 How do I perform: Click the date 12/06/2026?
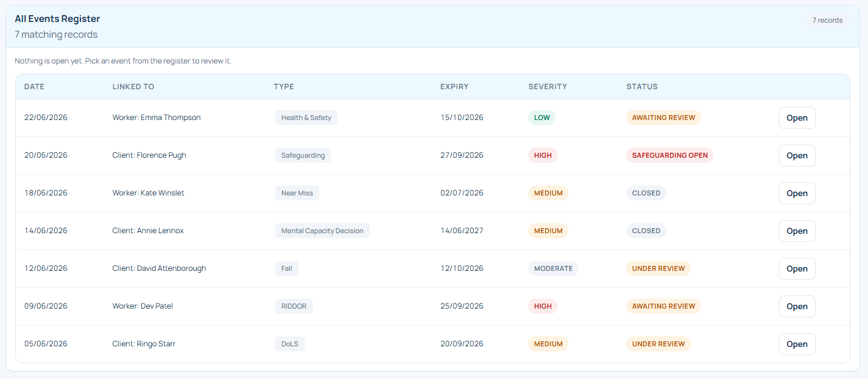[46, 268]
